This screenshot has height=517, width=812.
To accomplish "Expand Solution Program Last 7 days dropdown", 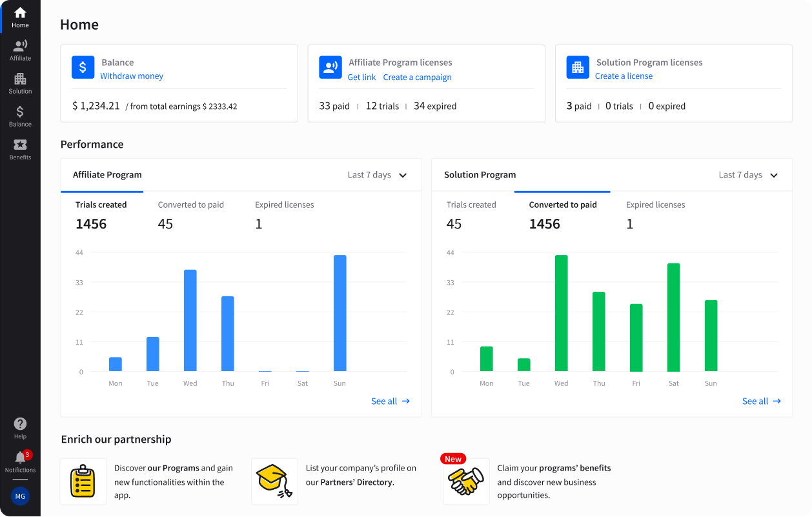I will (749, 175).
